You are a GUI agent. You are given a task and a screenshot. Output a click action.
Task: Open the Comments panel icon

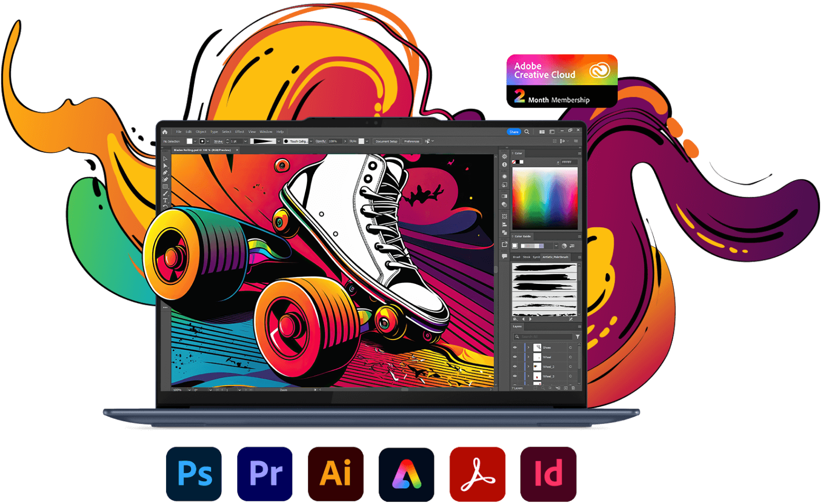click(x=505, y=256)
